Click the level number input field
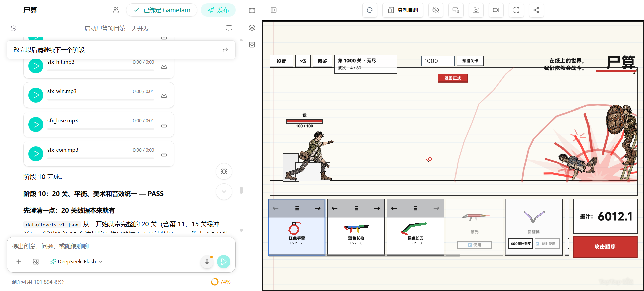Image resolution: width=644 pixels, height=291 pixels. click(x=438, y=61)
